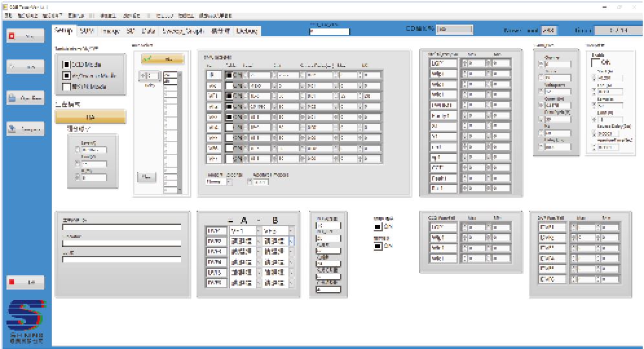Toggle the CCD Mode checkbox

pyautogui.click(x=67, y=65)
